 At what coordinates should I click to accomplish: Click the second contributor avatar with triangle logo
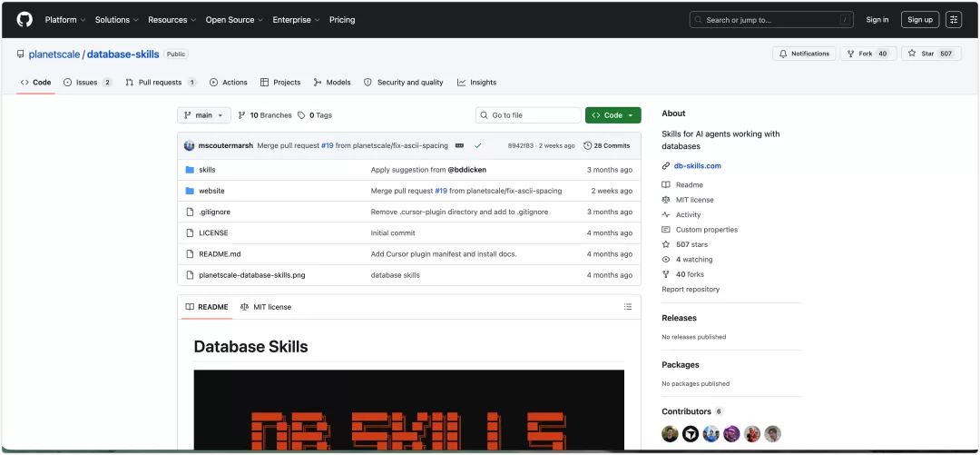tap(691, 434)
